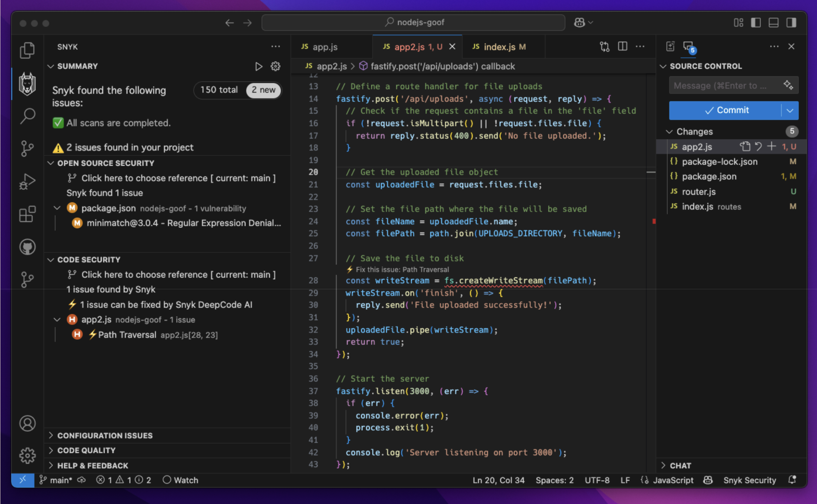This screenshot has width=817, height=504.
Task: Toggle Watch in the status bar
Action: (180, 480)
